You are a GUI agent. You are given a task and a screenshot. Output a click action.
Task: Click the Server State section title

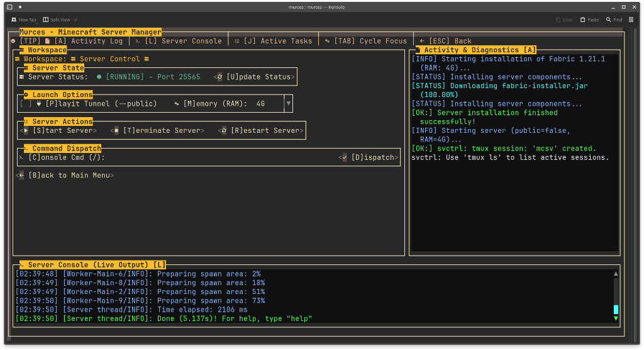tap(54, 68)
